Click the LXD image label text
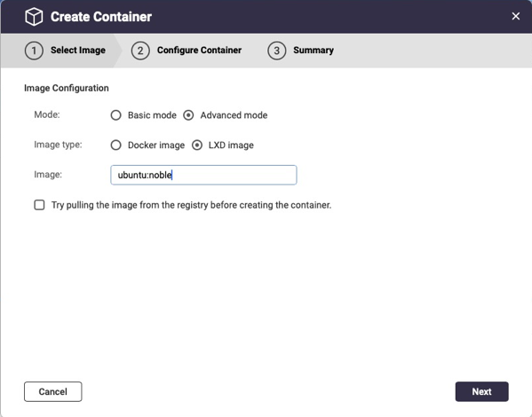The height and width of the screenshot is (417, 532). (x=231, y=146)
